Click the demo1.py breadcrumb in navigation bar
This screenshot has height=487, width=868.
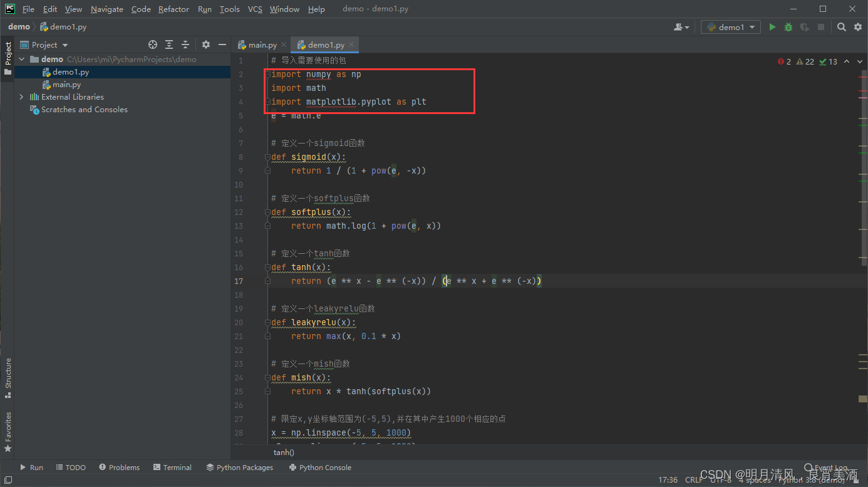point(64,27)
